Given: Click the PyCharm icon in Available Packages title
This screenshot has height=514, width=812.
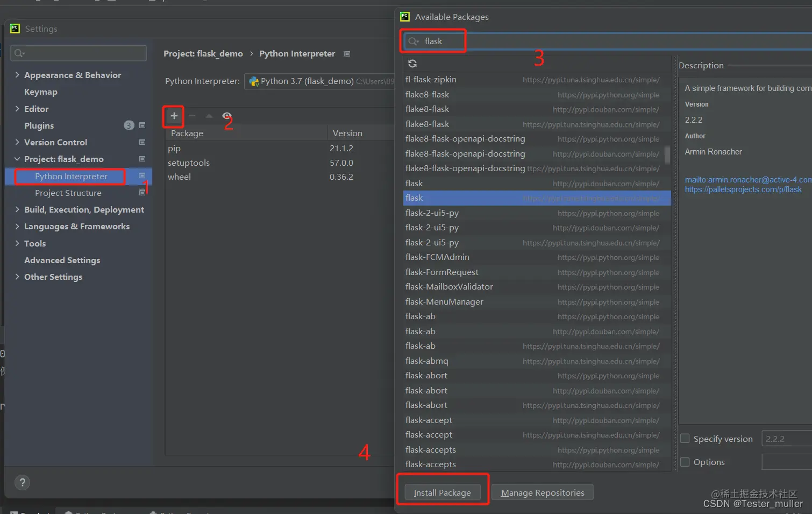Looking at the screenshot, I should pyautogui.click(x=405, y=17).
